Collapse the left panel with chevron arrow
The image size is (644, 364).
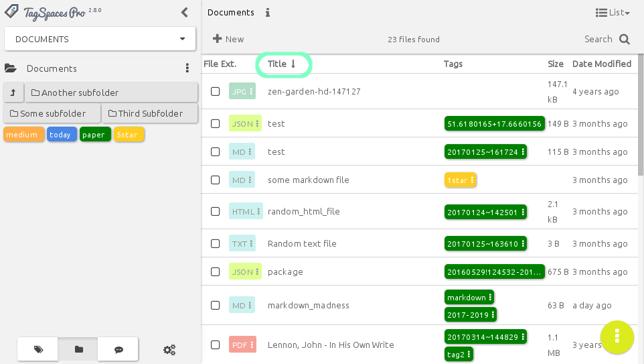point(184,12)
